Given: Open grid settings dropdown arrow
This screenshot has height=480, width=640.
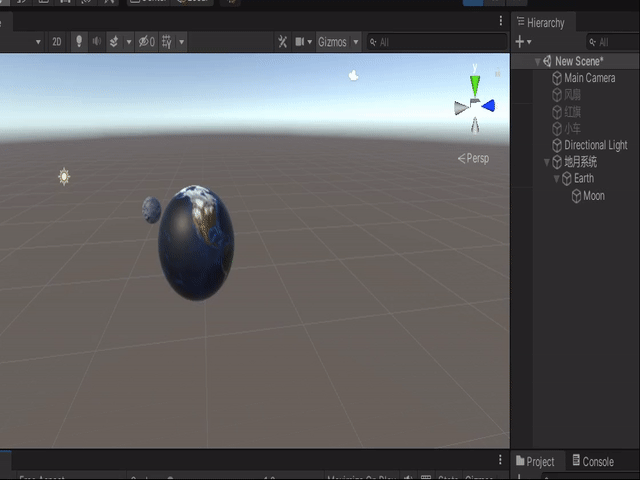Looking at the screenshot, I should click(182, 42).
